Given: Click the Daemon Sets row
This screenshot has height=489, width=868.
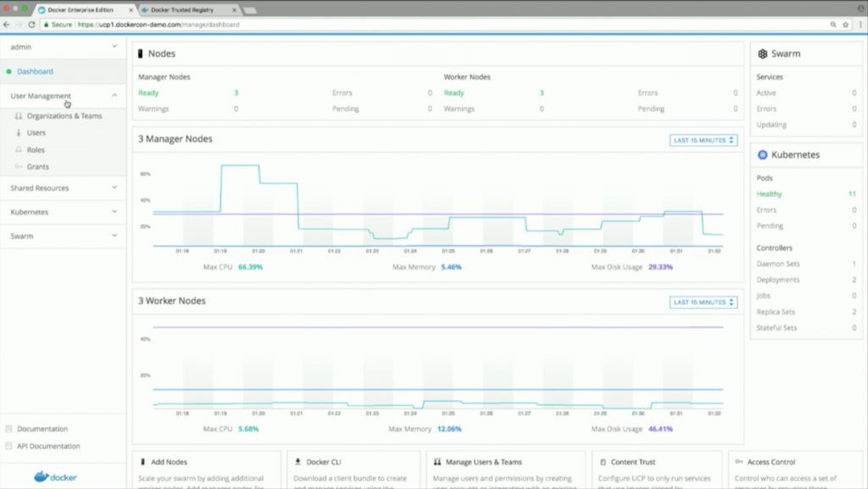Looking at the screenshot, I should [x=806, y=264].
